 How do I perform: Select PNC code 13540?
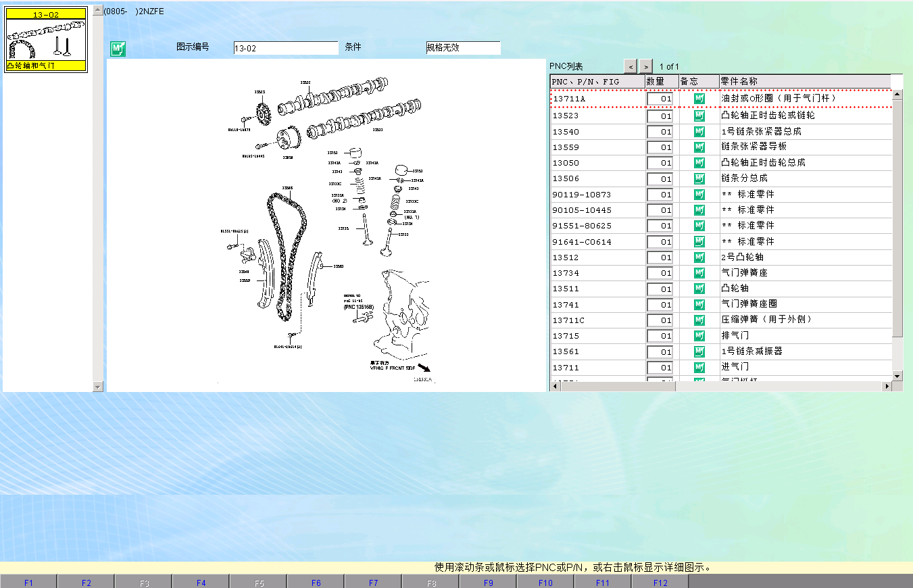pyautogui.click(x=566, y=132)
